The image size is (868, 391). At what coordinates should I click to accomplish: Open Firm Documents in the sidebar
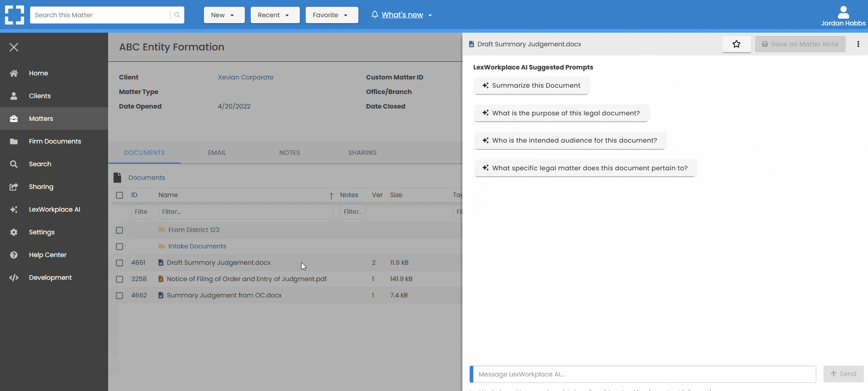click(54, 141)
